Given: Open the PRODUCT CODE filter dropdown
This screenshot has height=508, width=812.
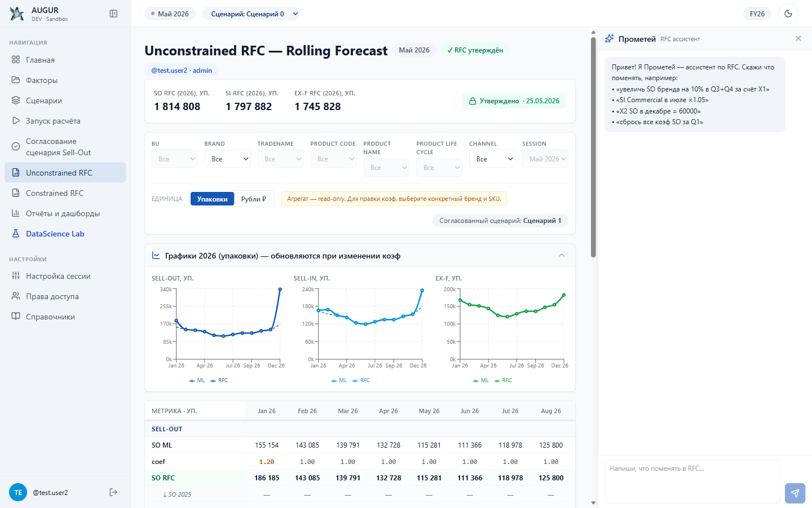Looking at the screenshot, I should click(334, 159).
